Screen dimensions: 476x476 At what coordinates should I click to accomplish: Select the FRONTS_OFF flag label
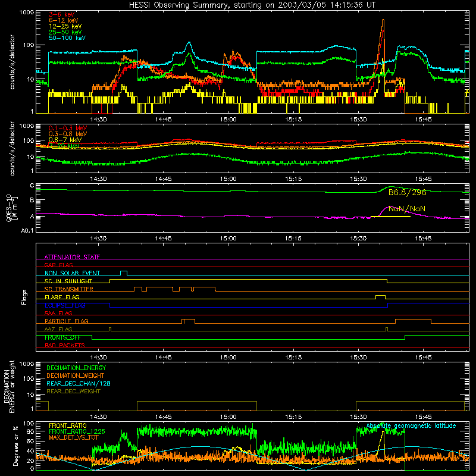tap(62, 337)
